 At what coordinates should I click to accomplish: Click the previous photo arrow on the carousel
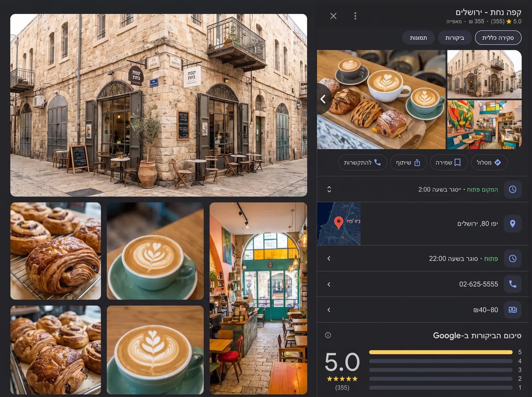tap(323, 99)
